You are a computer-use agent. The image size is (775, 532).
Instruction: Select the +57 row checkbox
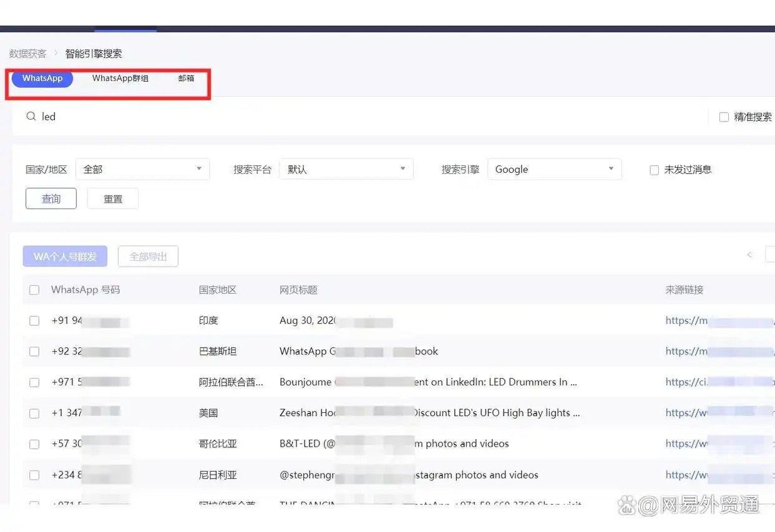34,444
